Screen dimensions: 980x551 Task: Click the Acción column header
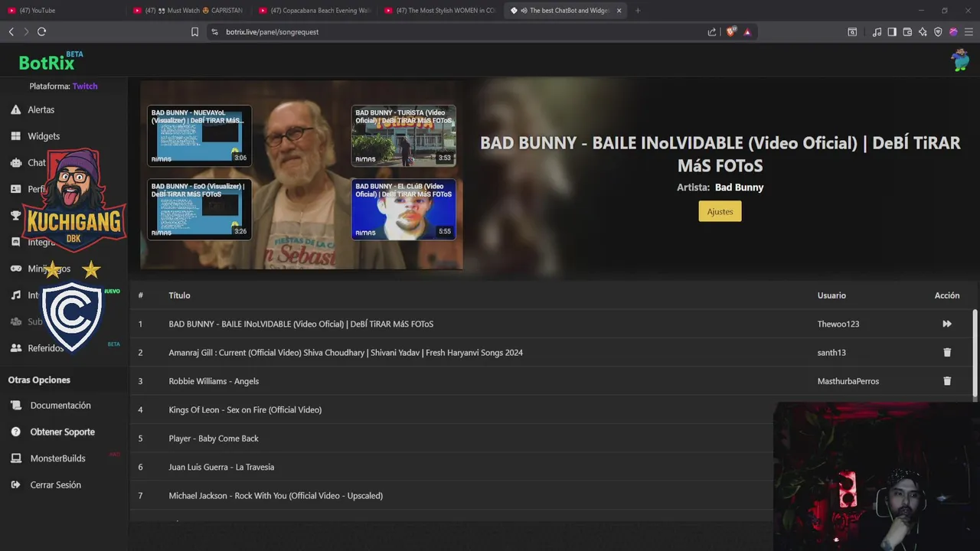(x=947, y=295)
